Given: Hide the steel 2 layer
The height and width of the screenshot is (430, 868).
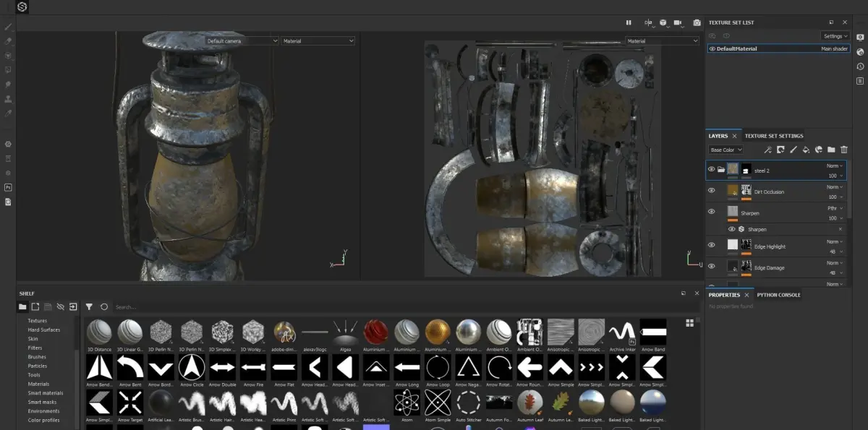Looking at the screenshot, I should pos(711,169).
